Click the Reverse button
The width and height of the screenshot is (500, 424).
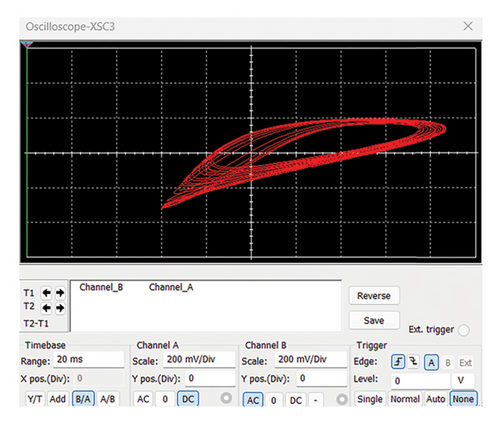374,296
